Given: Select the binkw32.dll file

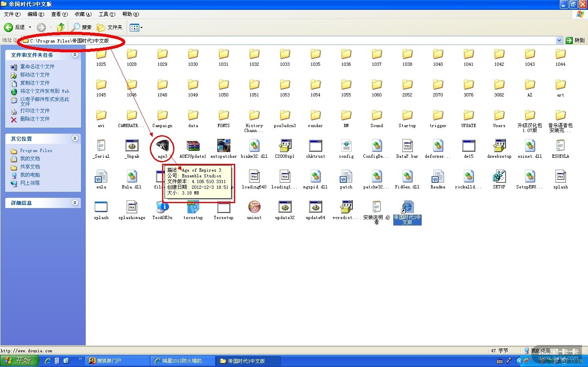Looking at the screenshot, I should (254, 146).
